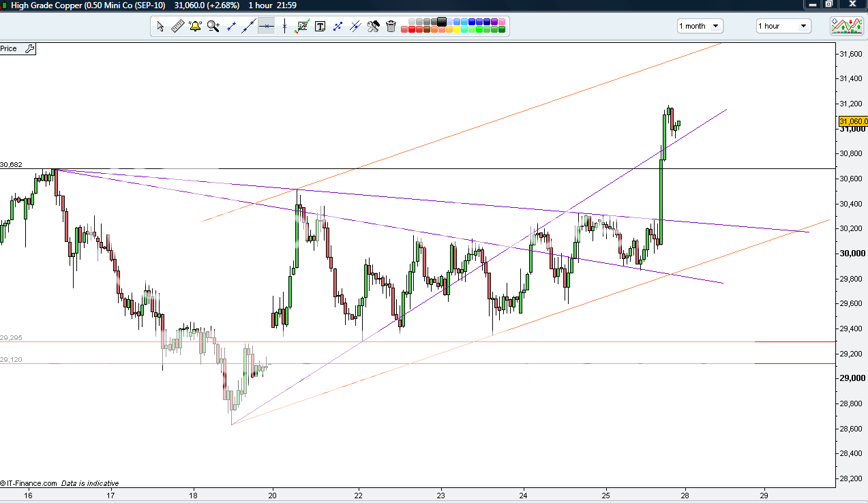Open the hammer and wrench settings tool
This screenshot has height=503, width=868.
(373, 26)
